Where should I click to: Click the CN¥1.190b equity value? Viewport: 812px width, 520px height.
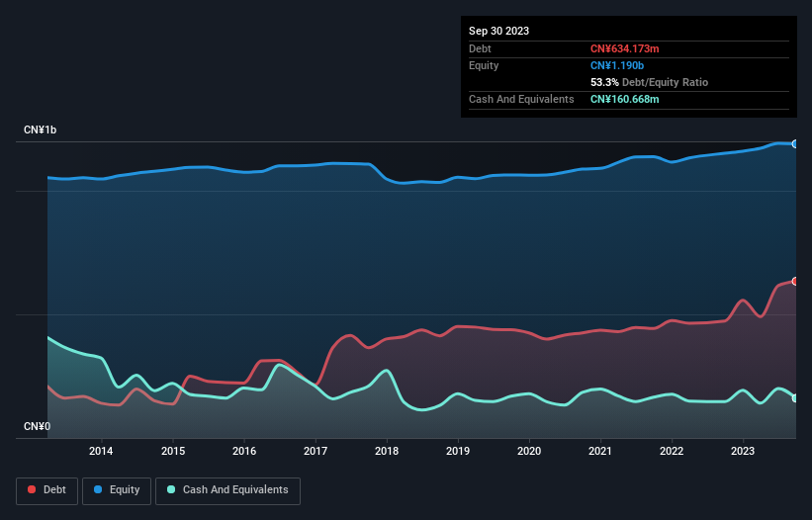[617, 65]
